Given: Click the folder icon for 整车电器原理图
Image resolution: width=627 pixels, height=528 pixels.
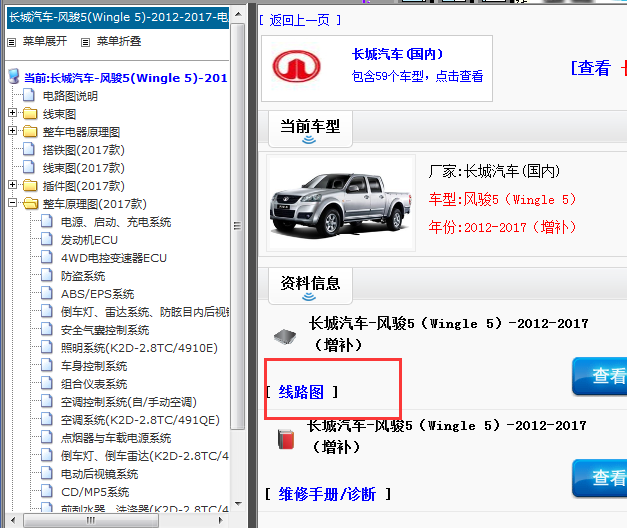Looking at the screenshot, I should tap(30, 131).
